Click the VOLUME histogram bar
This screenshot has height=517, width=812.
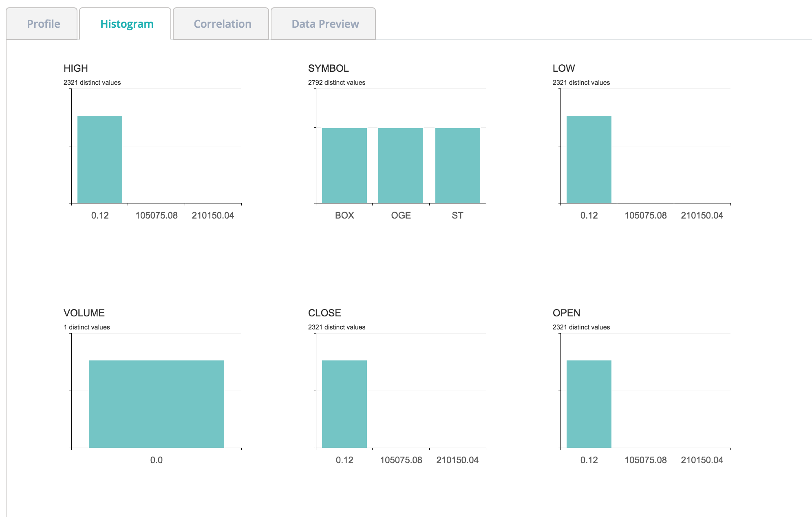coord(157,404)
